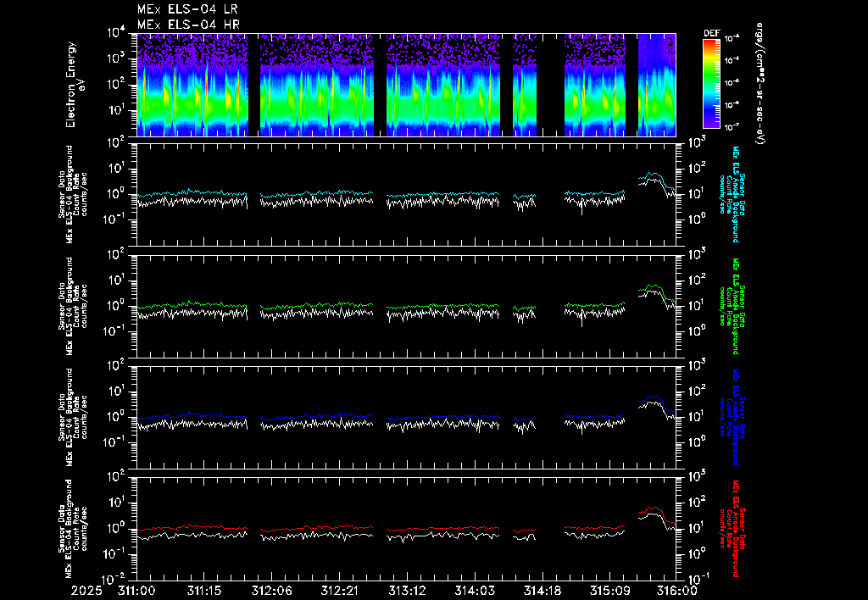
Task: Click the 314:03 time axis label
Action: [474, 591]
